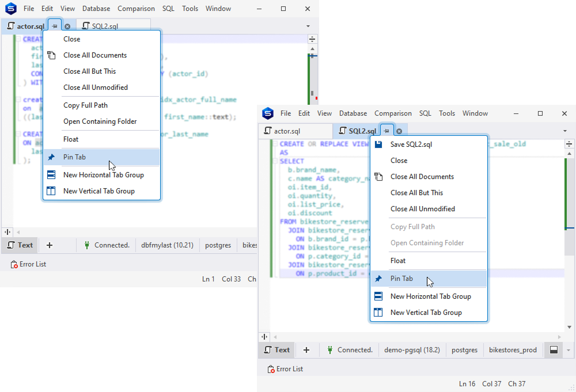Click scroll down arrow in right editor
The width and height of the screenshot is (576, 392).
(x=569, y=327)
